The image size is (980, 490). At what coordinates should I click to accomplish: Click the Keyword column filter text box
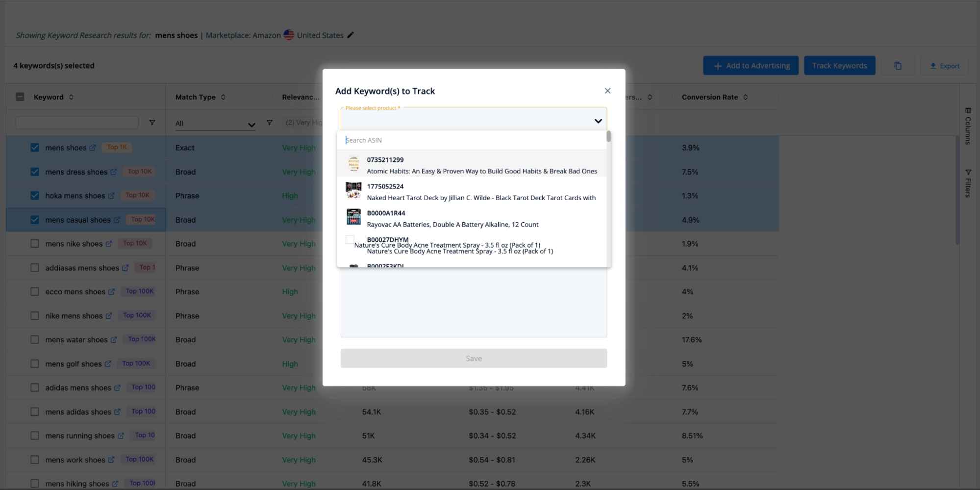click(77, 123)
